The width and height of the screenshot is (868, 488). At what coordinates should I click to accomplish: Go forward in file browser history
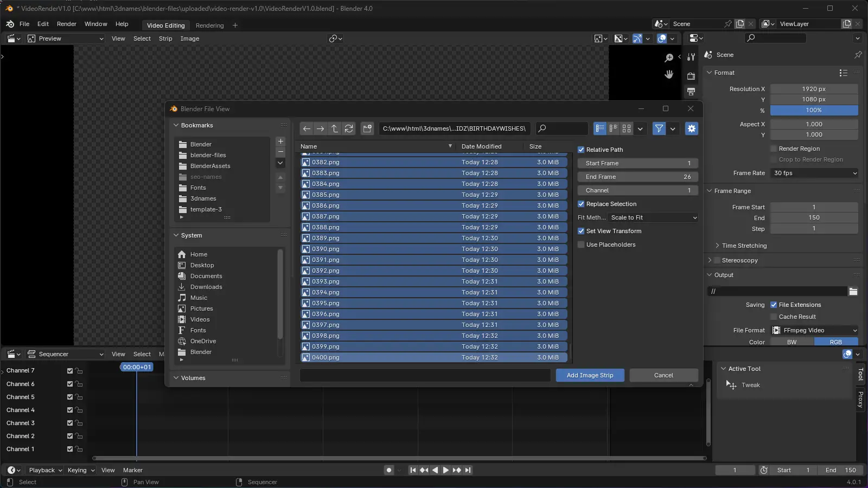click(321, 129)
